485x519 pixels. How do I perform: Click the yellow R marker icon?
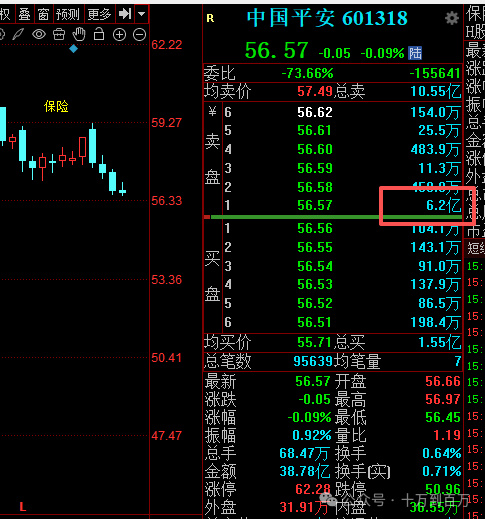[210, 18]
